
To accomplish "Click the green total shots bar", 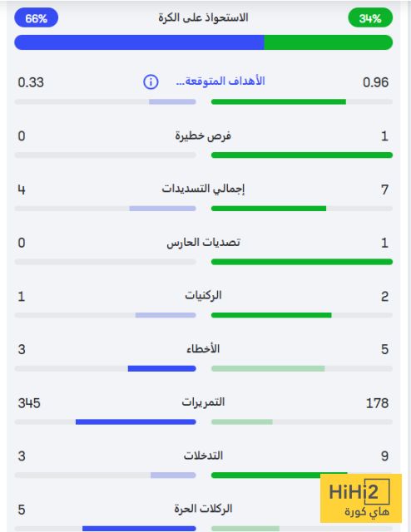I will click(x=269, y=209).
